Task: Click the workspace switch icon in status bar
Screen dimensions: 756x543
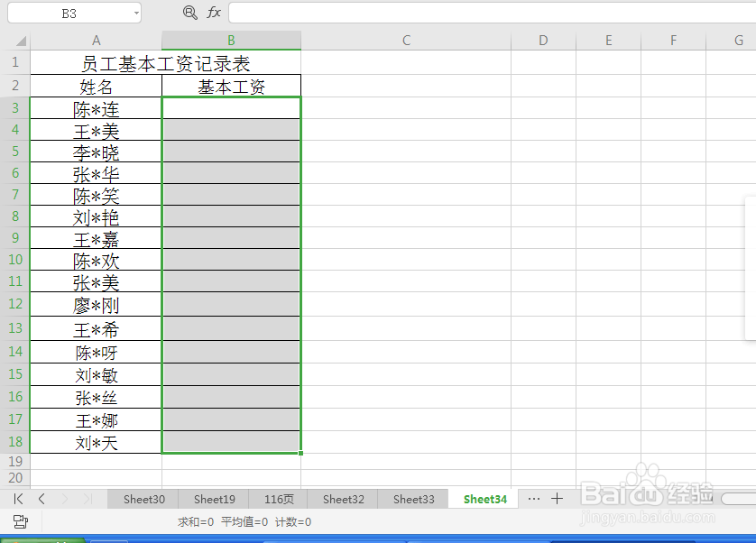Action: pos(20,521)
